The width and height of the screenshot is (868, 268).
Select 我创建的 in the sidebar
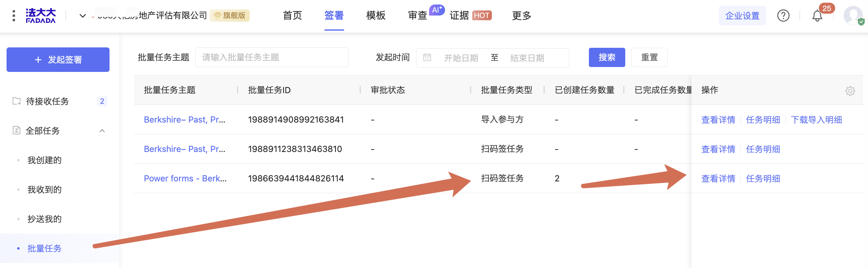point(45,160)
